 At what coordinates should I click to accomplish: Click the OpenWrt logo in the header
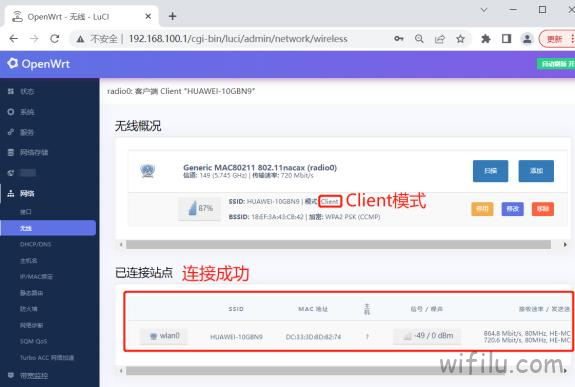39,63
